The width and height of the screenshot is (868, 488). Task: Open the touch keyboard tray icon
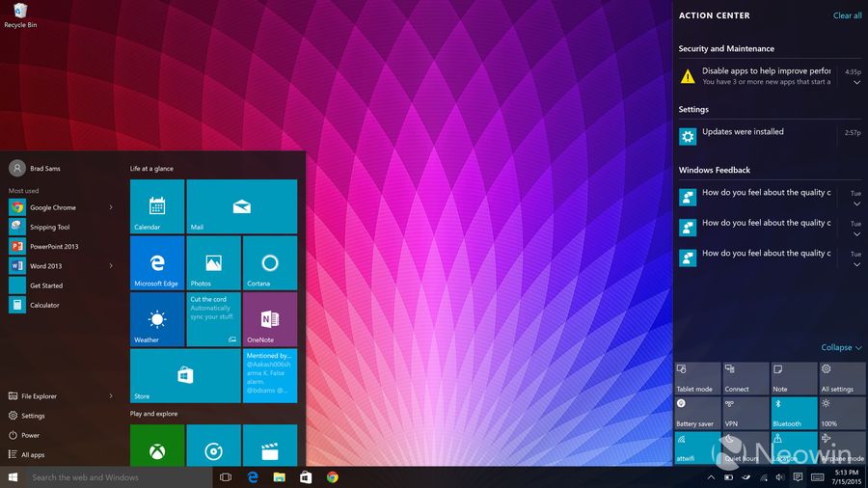[x=818, y=477]
